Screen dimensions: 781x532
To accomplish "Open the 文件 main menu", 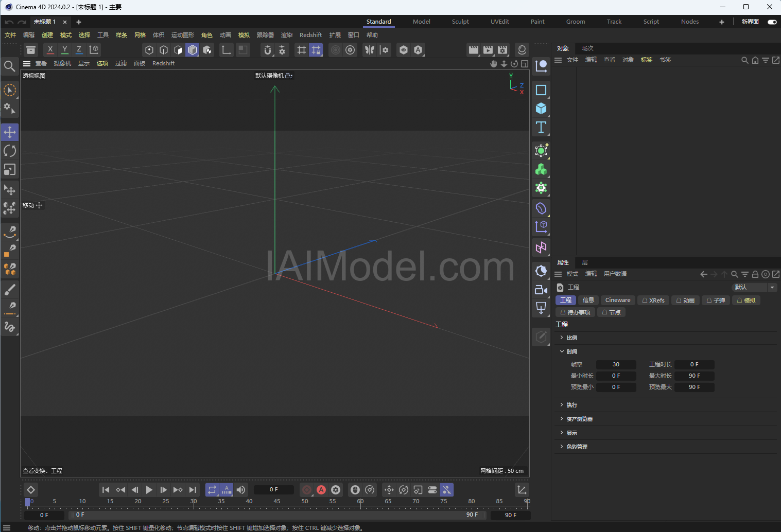I will pos(10,36).
